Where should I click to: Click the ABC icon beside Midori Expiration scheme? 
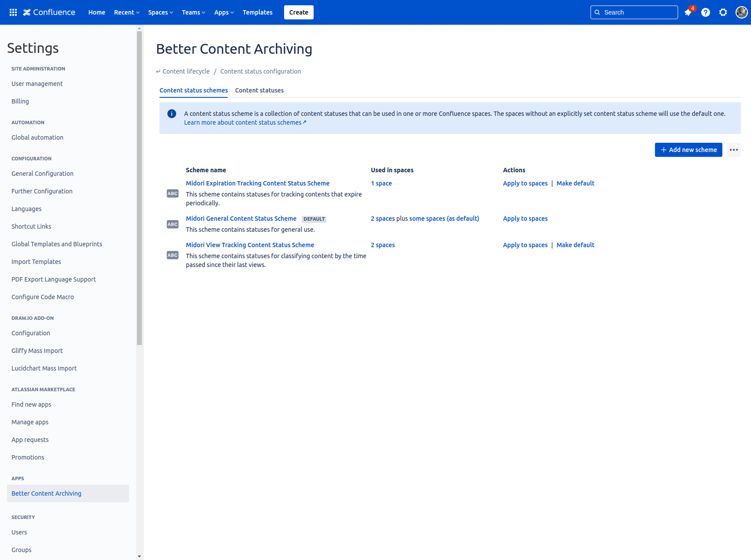173,193
